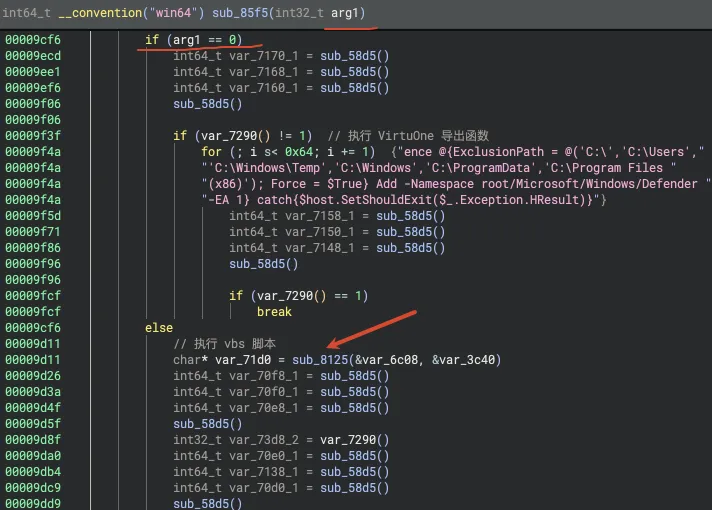Click the int32_t parameter type in the header
This screenshot has width=712, height=510.
(x=299, y=13)
